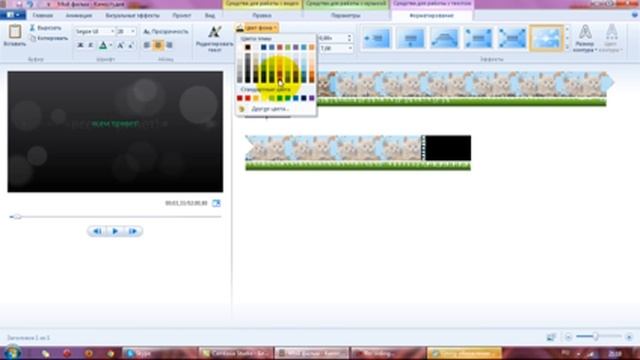The image size is (640, 360).
Task: Step to the next frame
Action: pyautogui.click(x=133, y=231)
